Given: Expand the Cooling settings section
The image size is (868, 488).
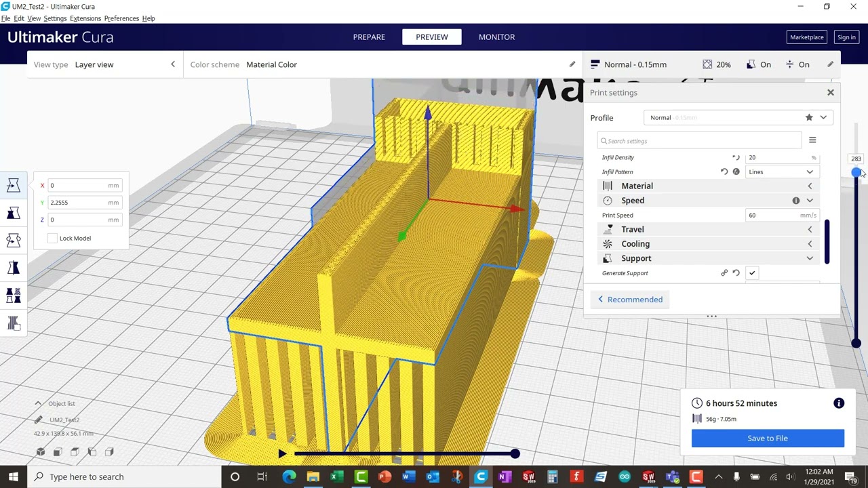Looking at the screenshot, I should [708, 244].
